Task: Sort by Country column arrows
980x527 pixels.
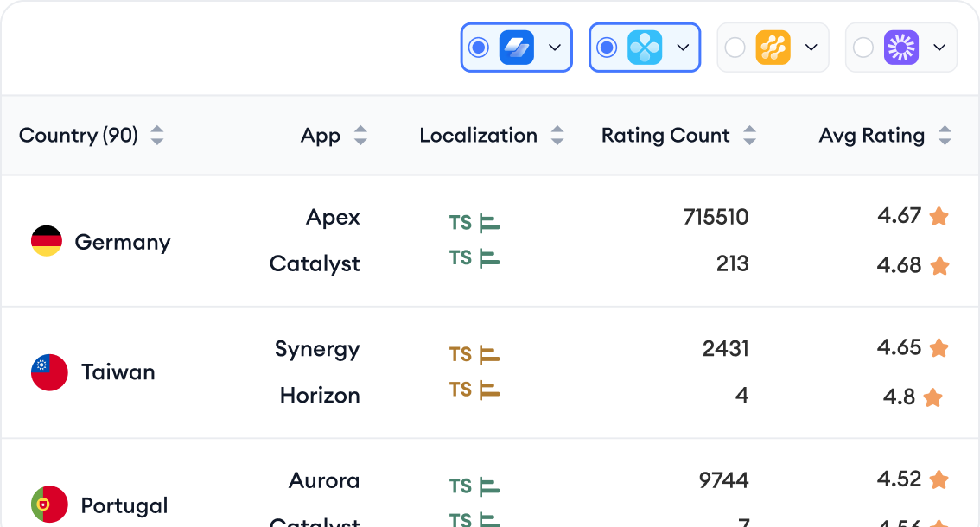Action: click(157, 135)
